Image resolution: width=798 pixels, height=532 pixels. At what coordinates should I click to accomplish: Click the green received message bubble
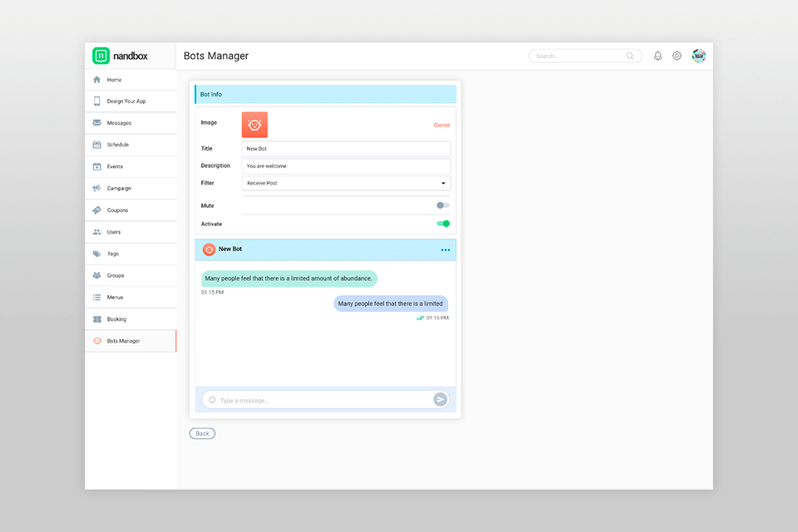coord(289,278)
